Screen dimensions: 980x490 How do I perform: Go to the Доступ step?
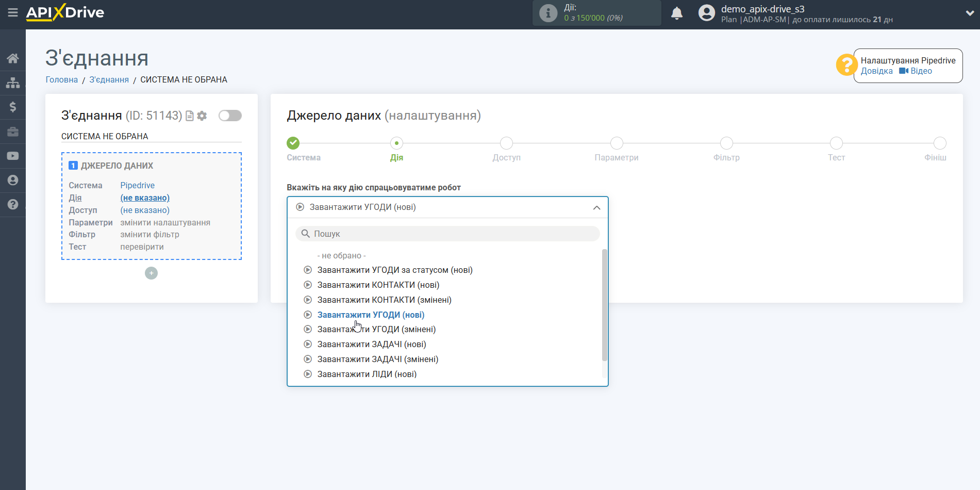pyautogui.click(x=507, y=143)
